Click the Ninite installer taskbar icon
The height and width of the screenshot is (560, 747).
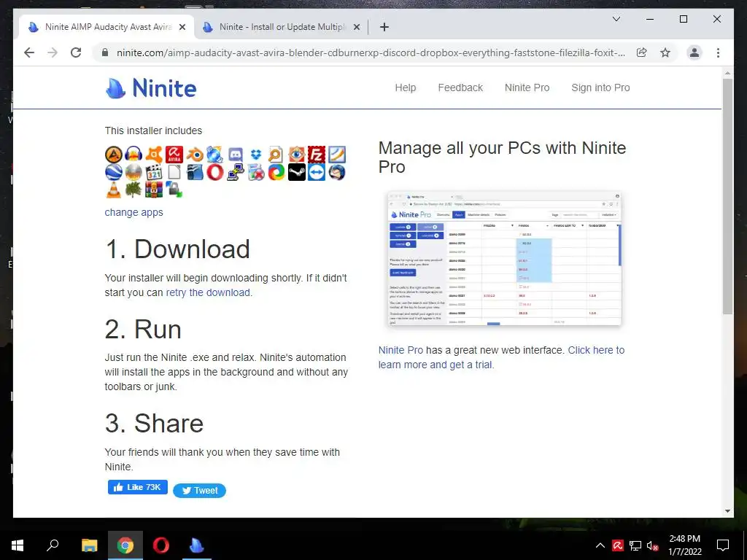[197, 545]
